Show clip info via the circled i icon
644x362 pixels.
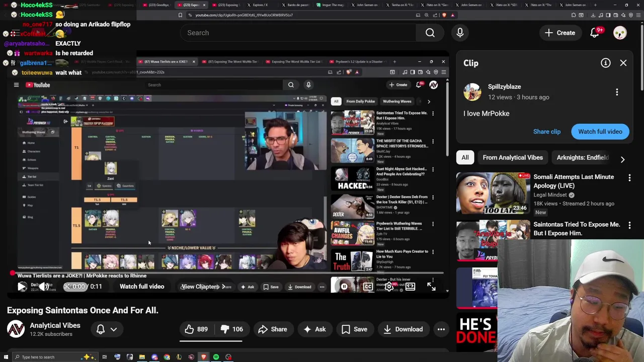(x=606, y=63)
